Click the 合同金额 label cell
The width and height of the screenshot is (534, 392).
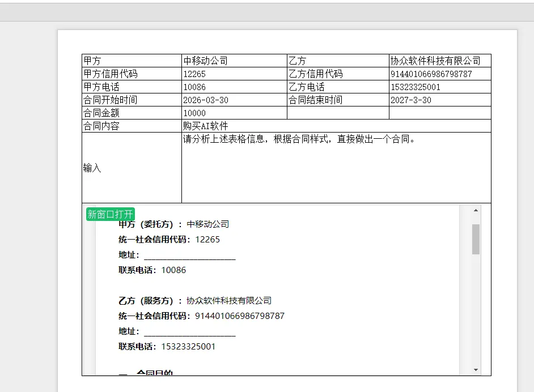132,113
